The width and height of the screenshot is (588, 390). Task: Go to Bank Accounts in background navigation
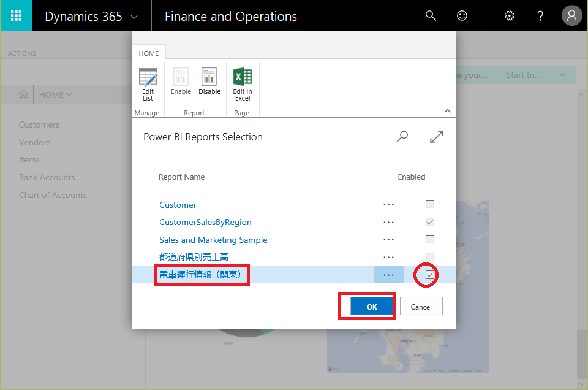(47, 177)
